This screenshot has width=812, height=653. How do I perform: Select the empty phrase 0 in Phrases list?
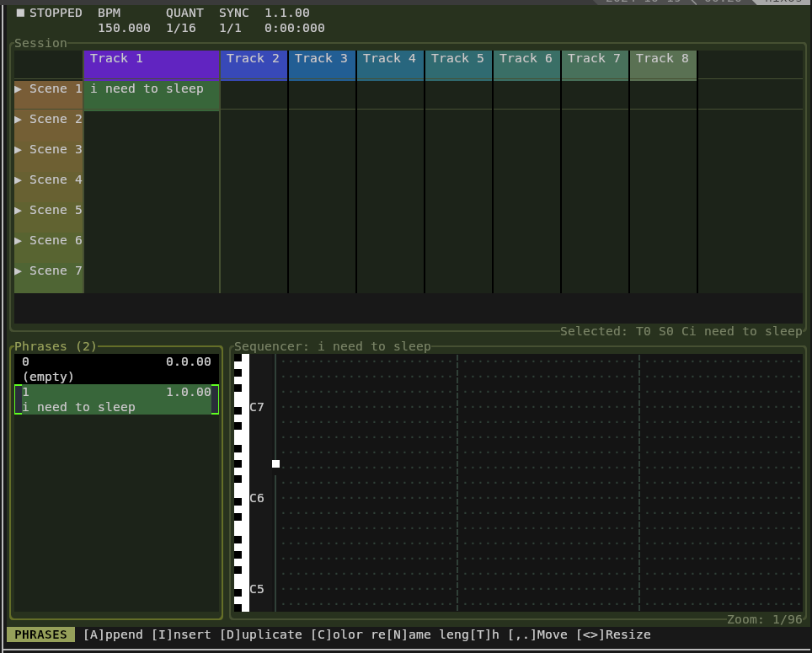(x=116, y=369)
